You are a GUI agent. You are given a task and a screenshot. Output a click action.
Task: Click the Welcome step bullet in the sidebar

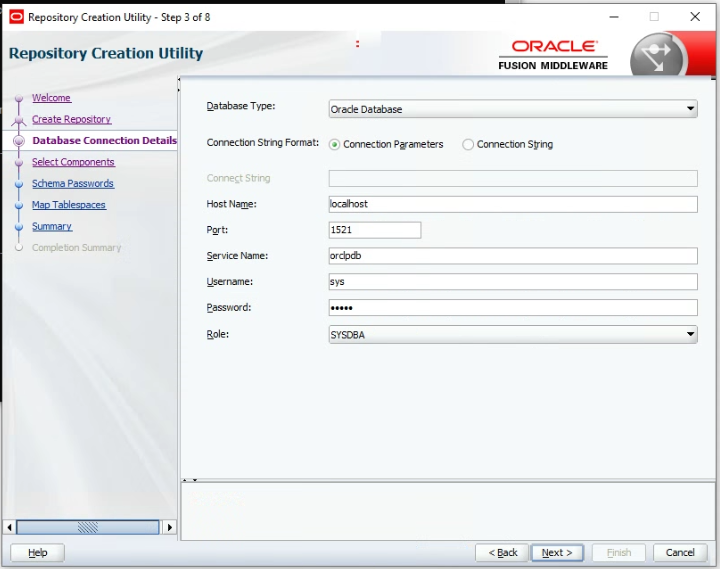[19, 98]
